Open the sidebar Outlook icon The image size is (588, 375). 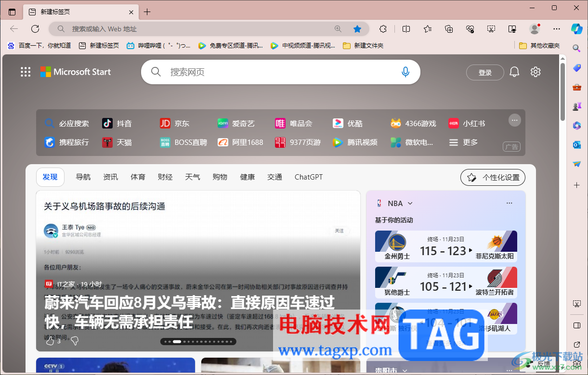pos(576,144)
